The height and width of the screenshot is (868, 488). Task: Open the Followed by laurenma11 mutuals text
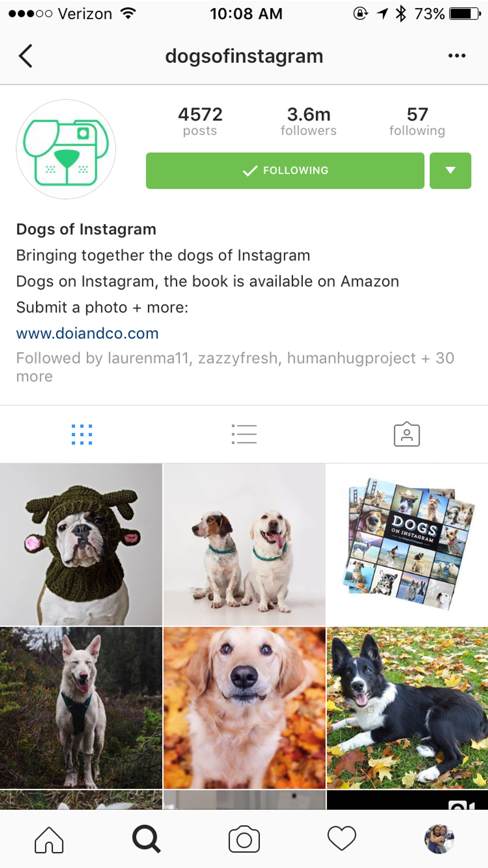(x=235, y=367)
